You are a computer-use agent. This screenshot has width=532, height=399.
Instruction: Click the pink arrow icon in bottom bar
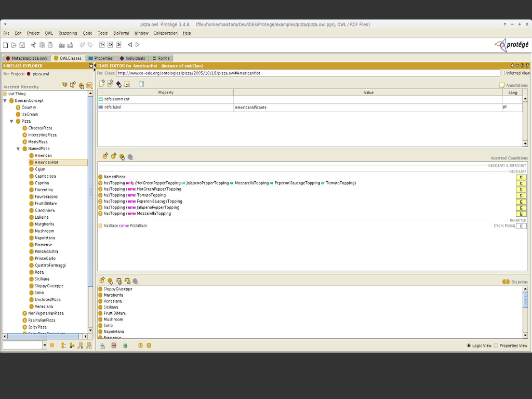coord(114,345)
